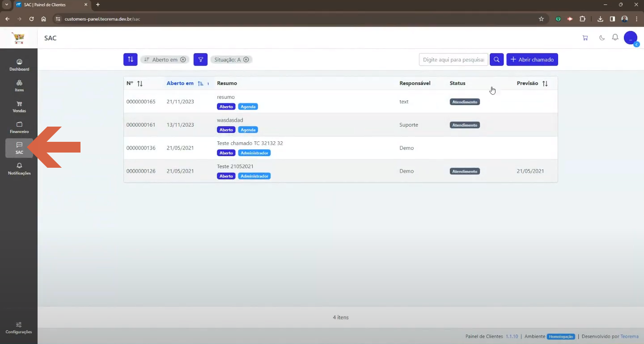Open a new browser tab
644x344 pixels.
[x=98, y=4]
